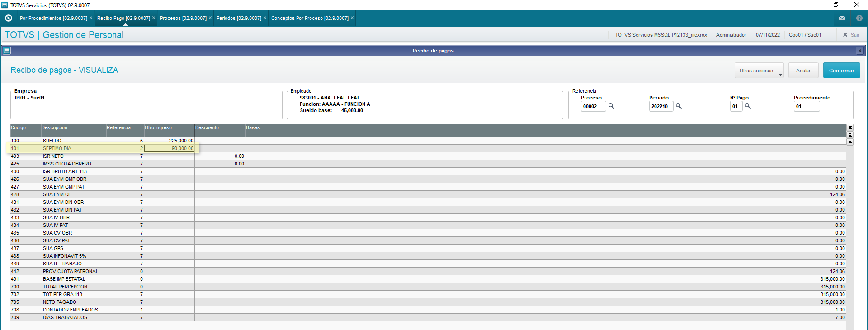Click the Anular button
Image resolution: width=868 pixels, height=330 pixels.
click(x=803, y=71)
